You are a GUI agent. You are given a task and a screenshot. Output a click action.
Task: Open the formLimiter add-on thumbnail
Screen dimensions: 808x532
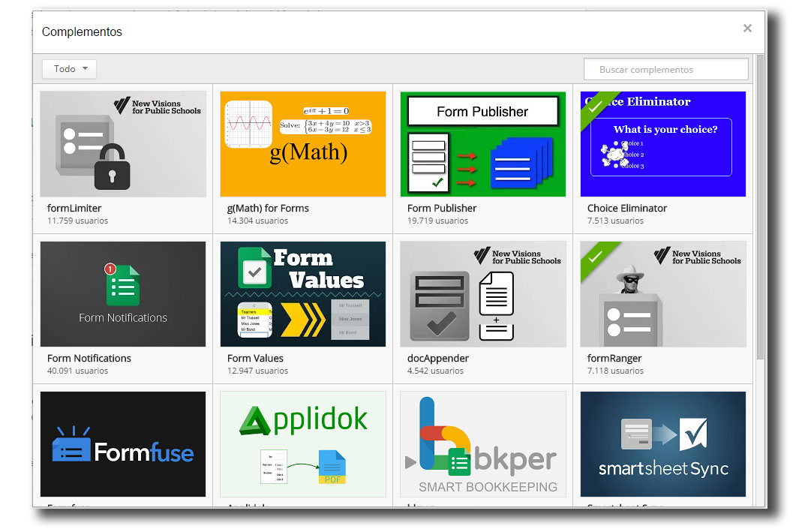(x=123, y=144)
